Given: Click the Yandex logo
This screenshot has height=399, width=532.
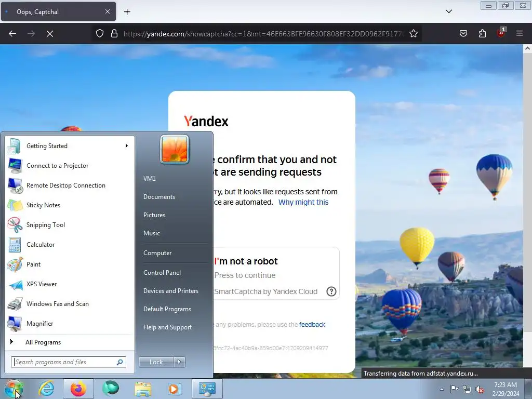Looking at the screenshot, I should (206, 121).
